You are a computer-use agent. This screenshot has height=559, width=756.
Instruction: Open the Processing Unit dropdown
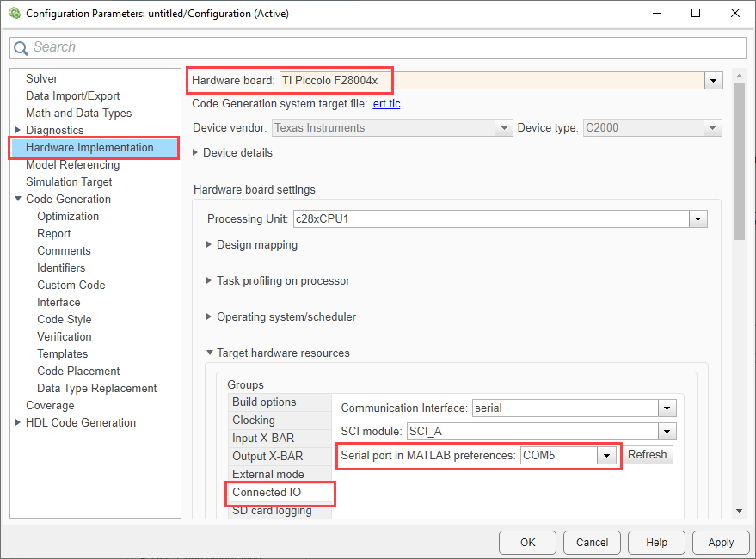(x=698, y=219)
